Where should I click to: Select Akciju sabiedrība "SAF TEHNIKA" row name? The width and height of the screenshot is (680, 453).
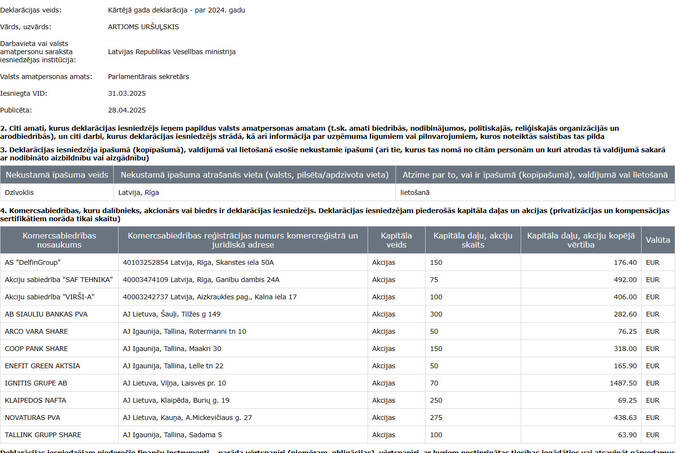tap(59, 280)
